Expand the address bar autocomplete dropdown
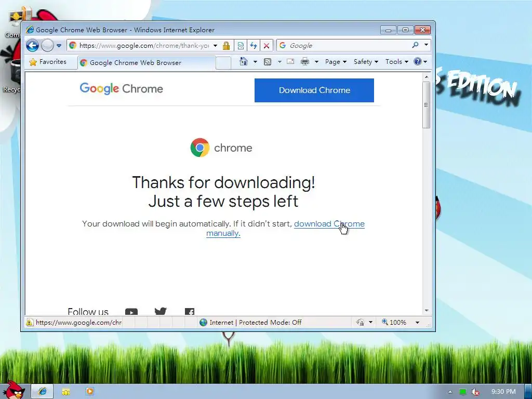This screenshot has height=399, width=532. (x=216, y=46)
